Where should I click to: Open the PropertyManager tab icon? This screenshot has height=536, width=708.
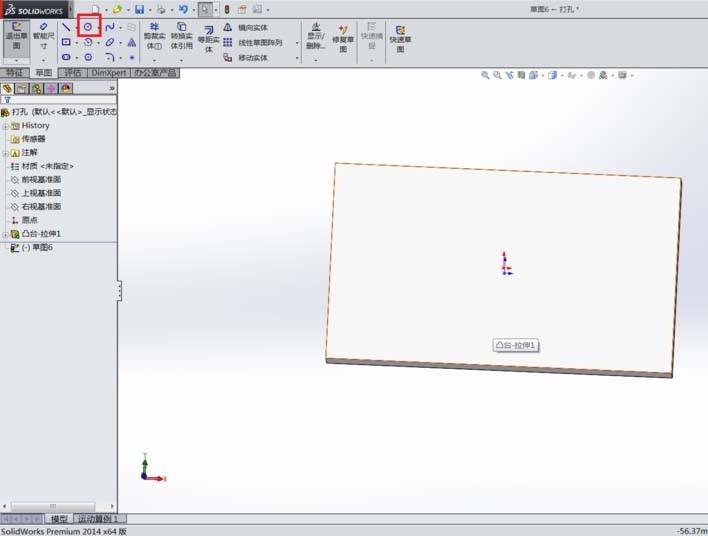point(22,89)
